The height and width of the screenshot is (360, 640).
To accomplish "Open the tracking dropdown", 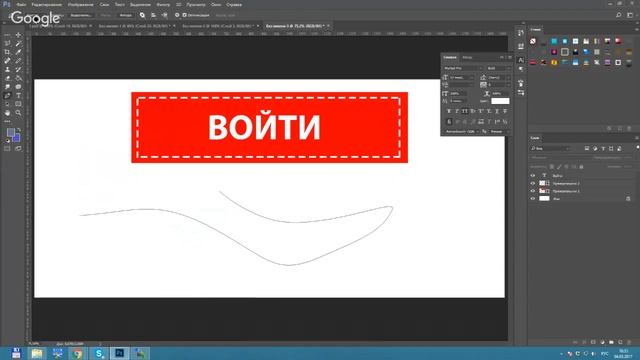I will pos(499,84).
